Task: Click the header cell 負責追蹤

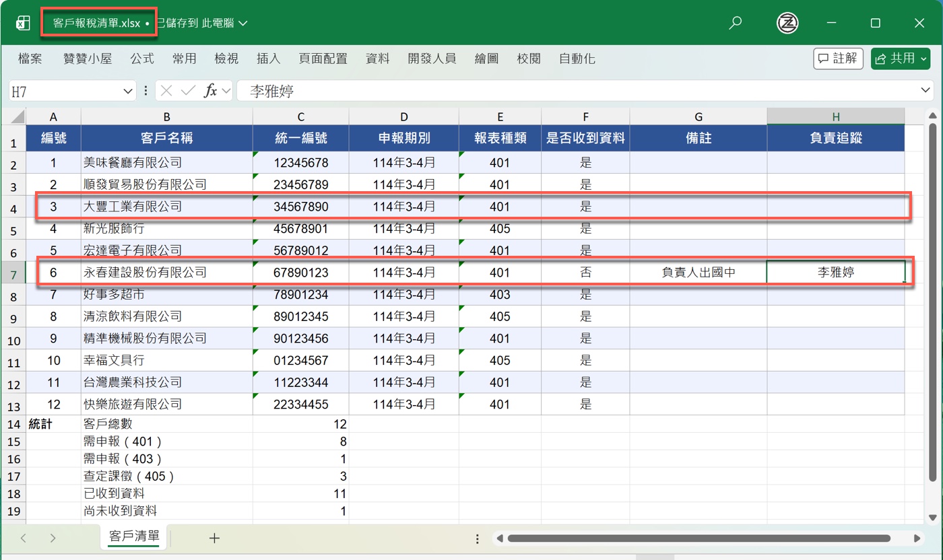Action: [835, 139]
